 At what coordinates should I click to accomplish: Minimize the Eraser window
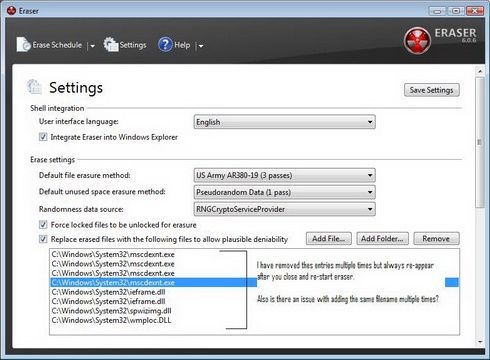(x=437, y=11)
